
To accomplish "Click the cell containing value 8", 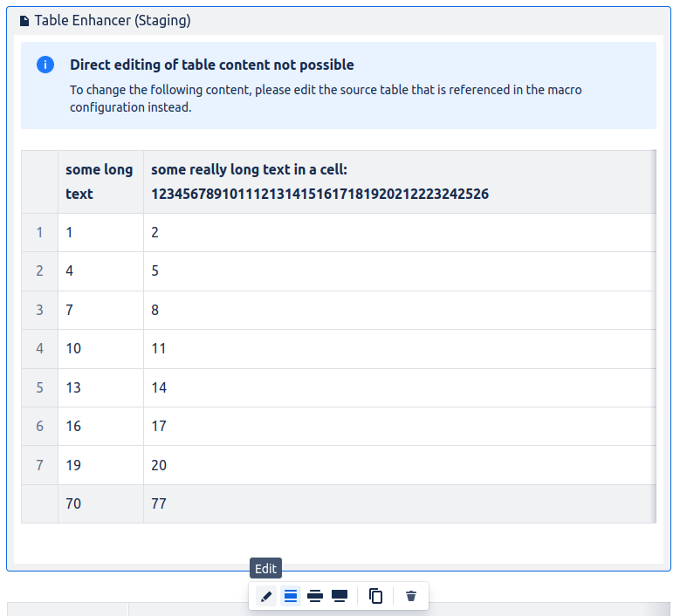I will (155, 310).
